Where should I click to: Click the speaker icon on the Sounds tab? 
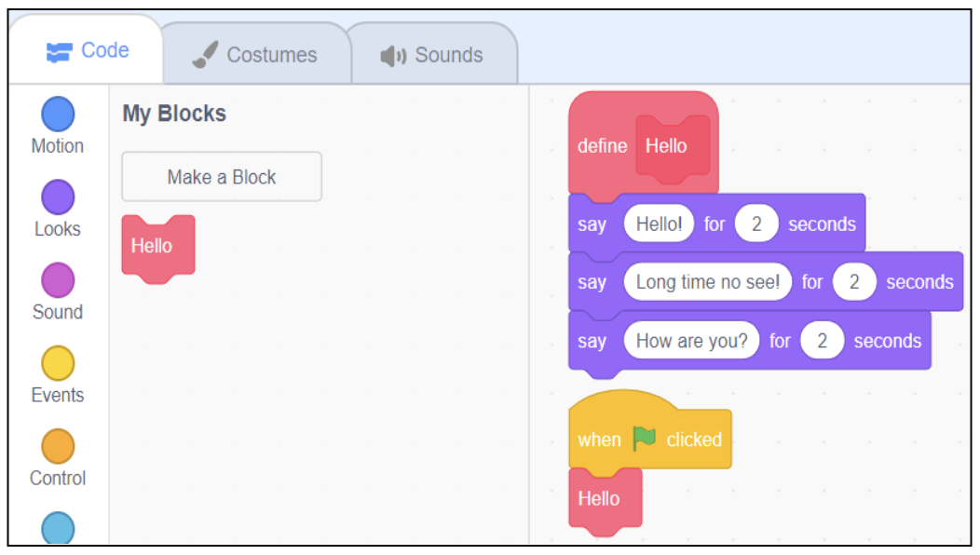point(393,56)
